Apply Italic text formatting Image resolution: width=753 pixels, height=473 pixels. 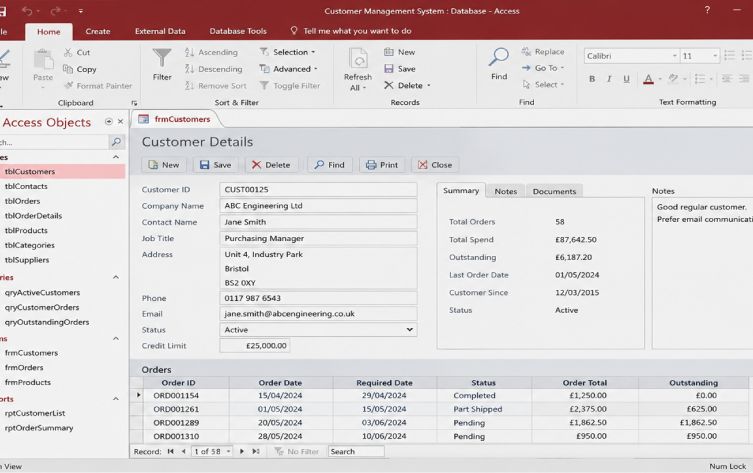point(609,79)
